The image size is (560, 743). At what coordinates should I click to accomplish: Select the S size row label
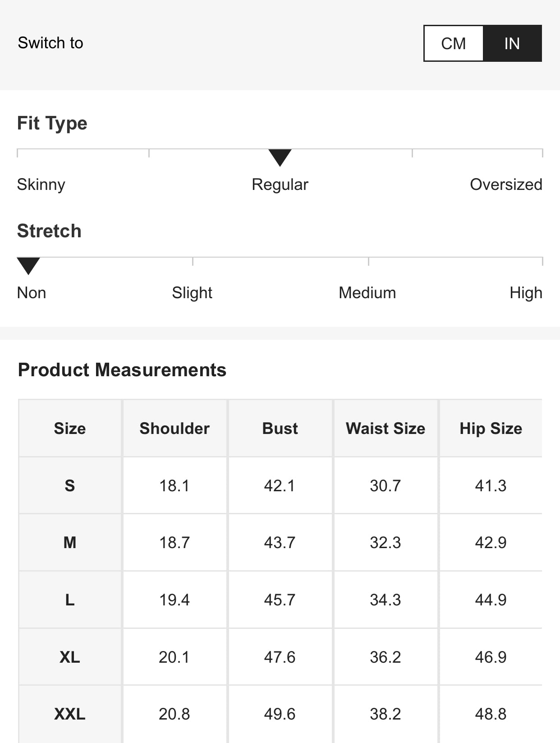pyautogui.click(x=70, y=485)
